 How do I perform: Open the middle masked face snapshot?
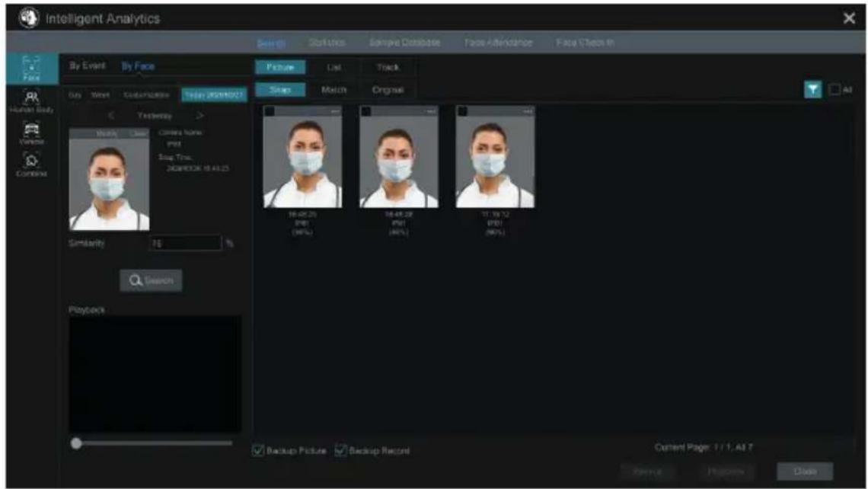[x=399, y=157]
